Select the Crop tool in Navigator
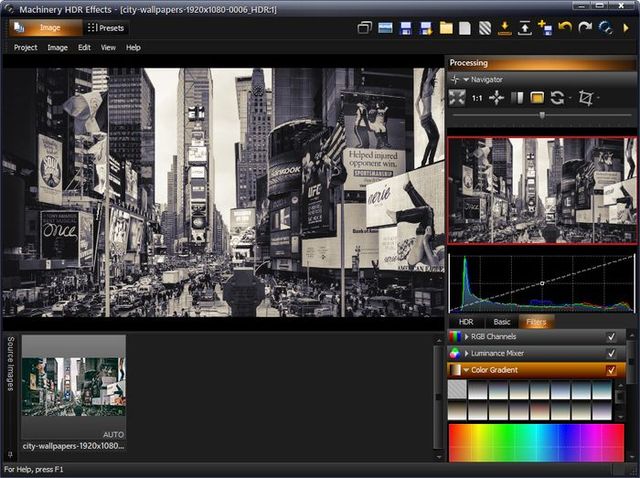640x478 pixels. (x=587, y=98)
